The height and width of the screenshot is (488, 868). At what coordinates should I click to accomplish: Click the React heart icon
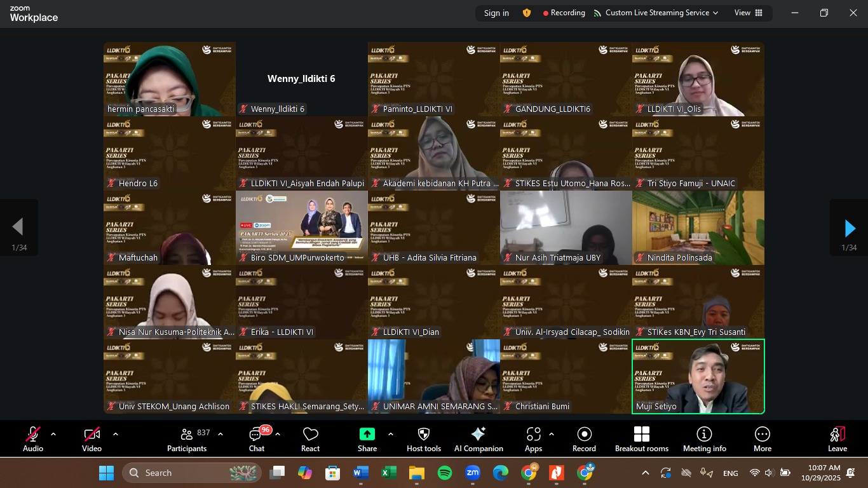(x=310, y=439)
